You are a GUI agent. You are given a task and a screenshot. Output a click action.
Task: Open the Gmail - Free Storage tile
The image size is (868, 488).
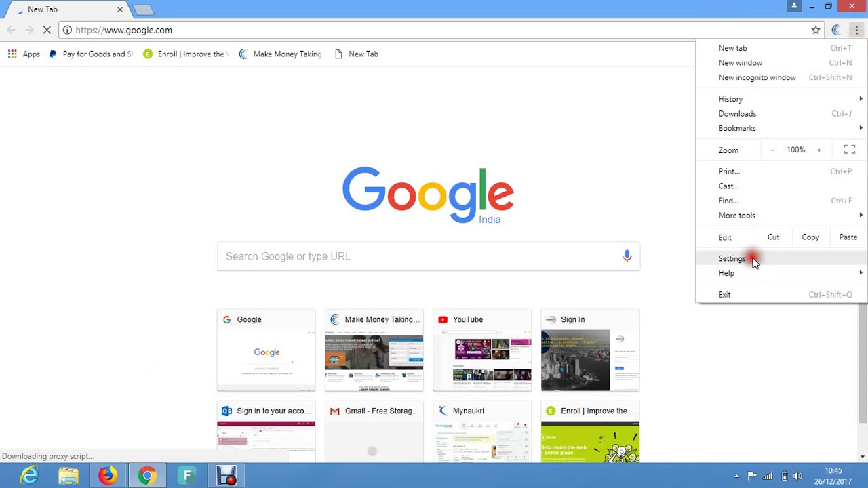pos(374,431)
